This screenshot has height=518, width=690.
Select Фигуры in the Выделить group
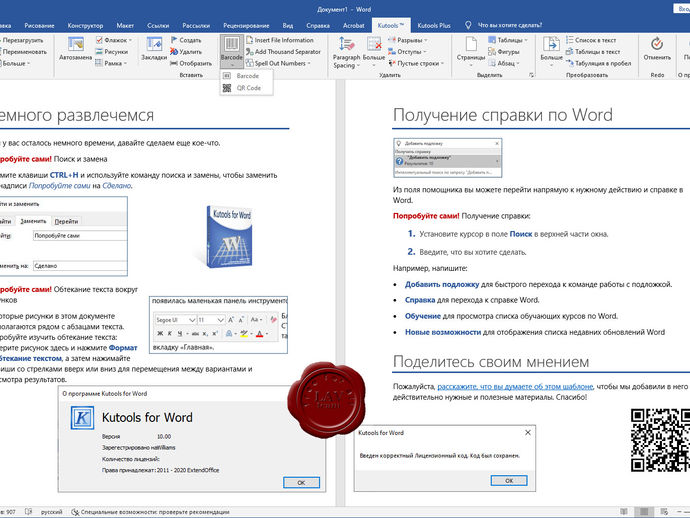coord(504,52)
